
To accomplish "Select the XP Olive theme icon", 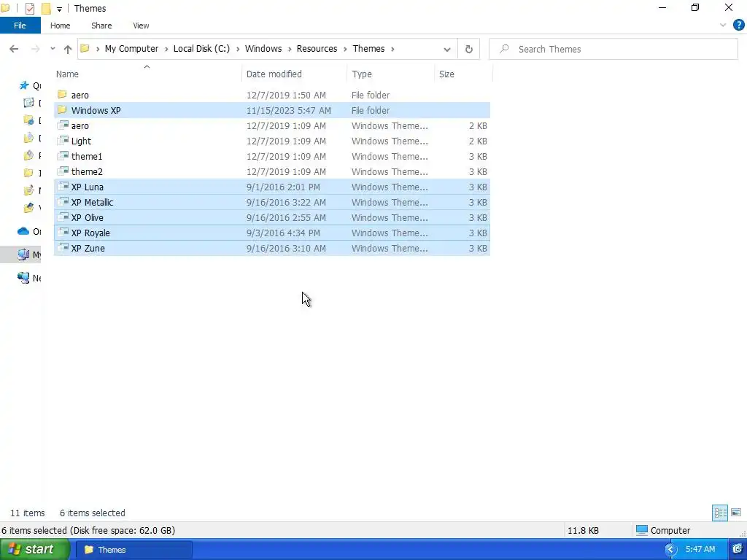I will tap(63, 217).
